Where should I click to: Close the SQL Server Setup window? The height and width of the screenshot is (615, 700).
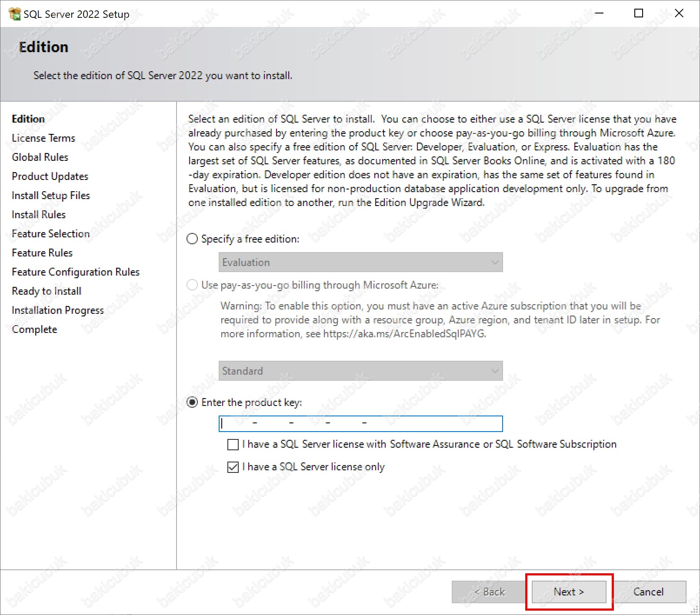(x=679, y=13)
